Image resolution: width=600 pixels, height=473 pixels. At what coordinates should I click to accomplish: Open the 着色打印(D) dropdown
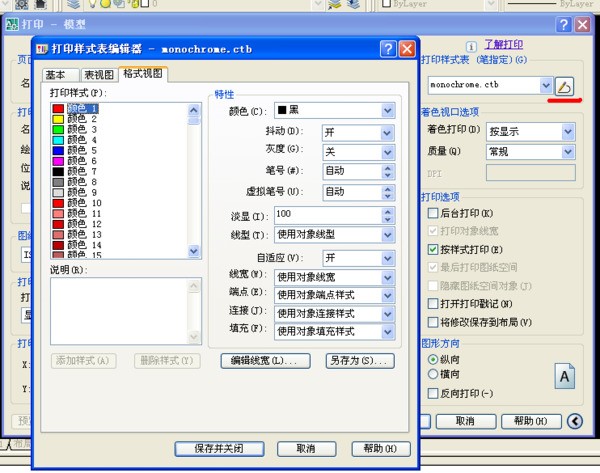coord(530,132)
